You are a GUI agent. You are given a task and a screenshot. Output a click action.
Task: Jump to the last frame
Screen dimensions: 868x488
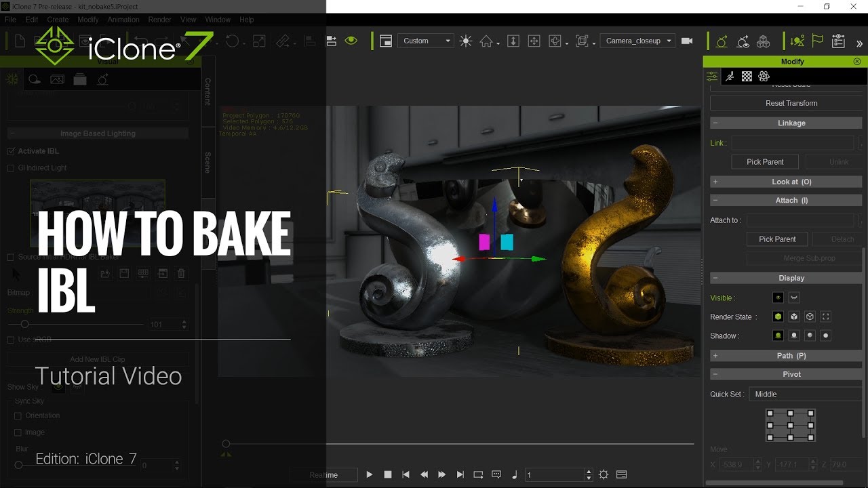click(460, 475)
